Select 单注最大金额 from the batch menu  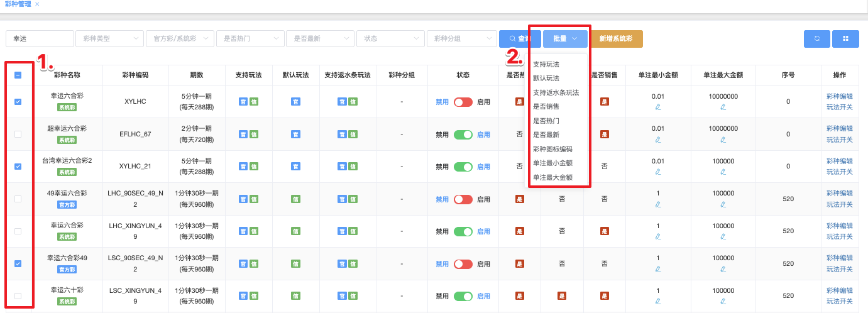click(552, 177)
